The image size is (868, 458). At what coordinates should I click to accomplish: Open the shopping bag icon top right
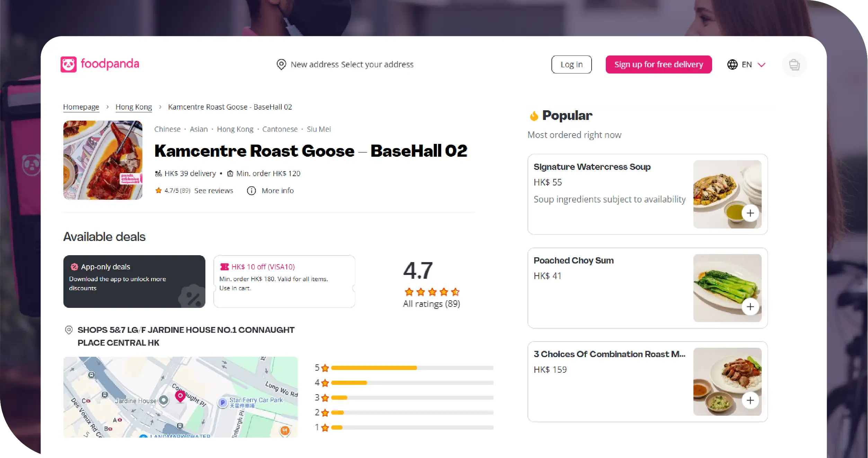[795, 64]
